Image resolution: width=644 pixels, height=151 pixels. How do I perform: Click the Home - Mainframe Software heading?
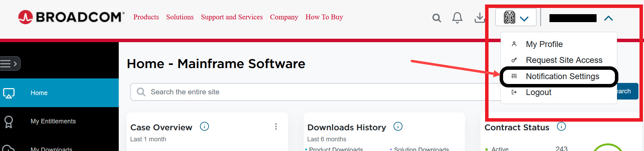point(216,64)
